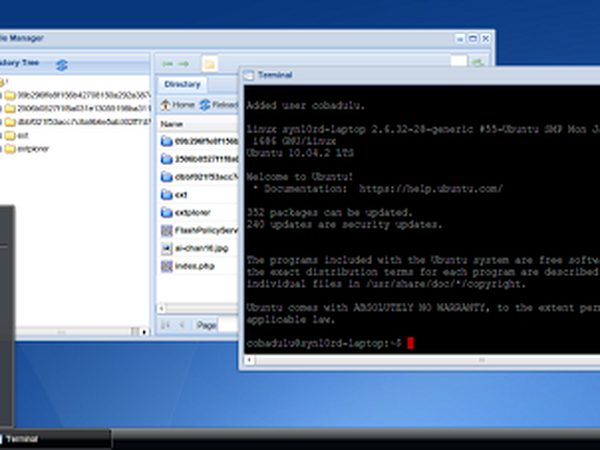Select the 09b296 folder in the file list

pyautogui.click(x=199, y=141)
